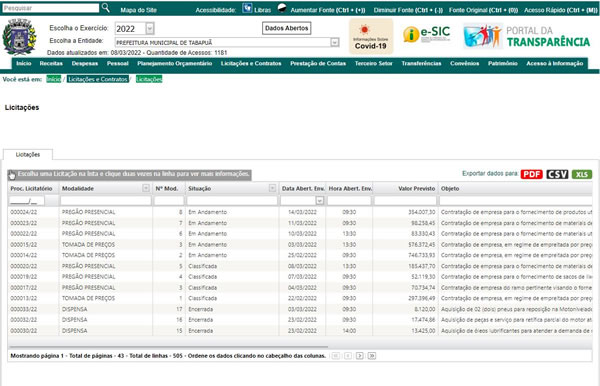
Task: Open the Convênios menu
Action: coord(465,64)
